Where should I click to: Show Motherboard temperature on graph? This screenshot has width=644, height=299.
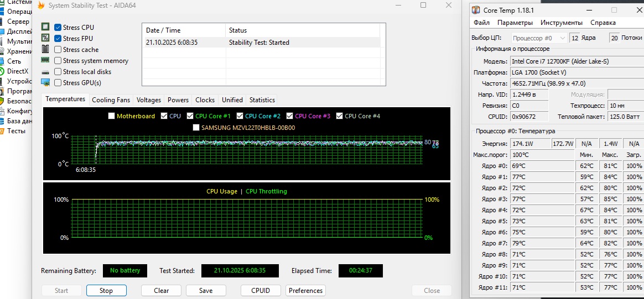pos(111,116)
